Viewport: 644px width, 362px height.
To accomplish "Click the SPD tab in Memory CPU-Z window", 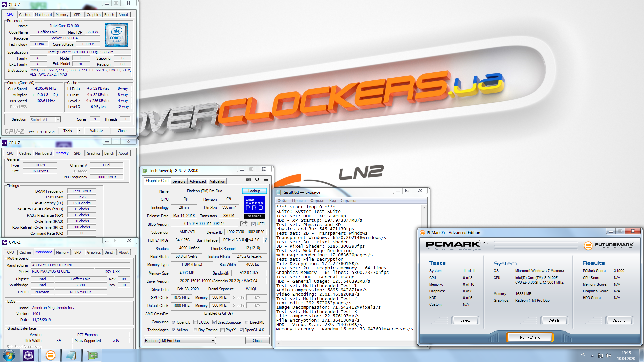I will (77, 153).
